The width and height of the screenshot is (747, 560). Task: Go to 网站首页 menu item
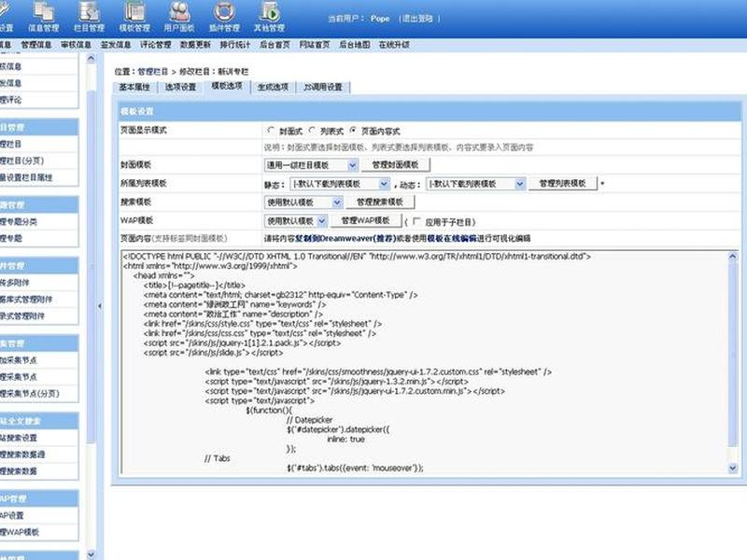coord(315,45)
